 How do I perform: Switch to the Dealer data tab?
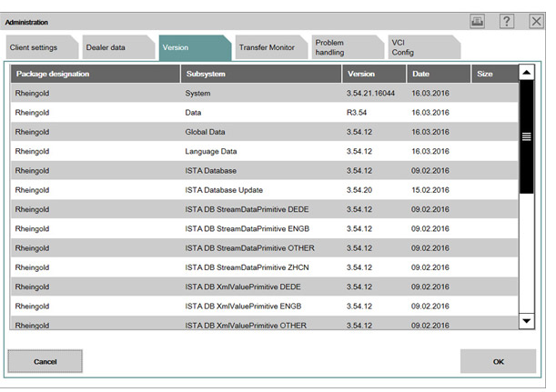[x=118, y=47]
